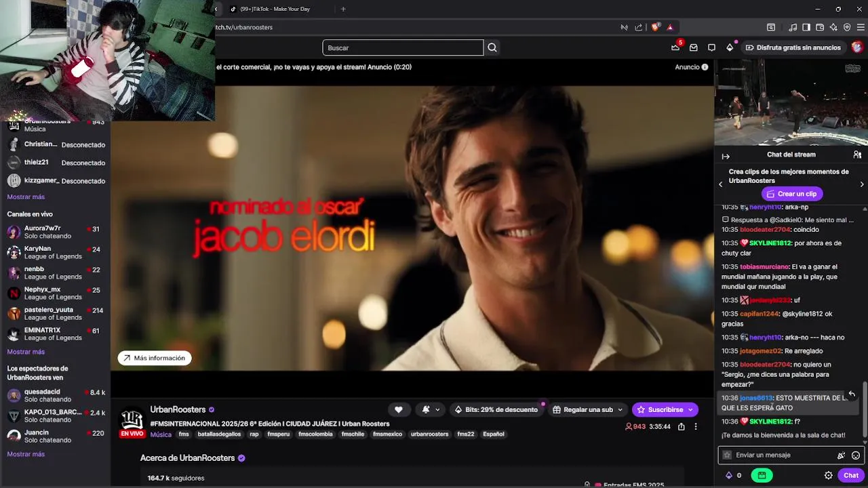
Task: Open Brave hamburger main menu
Action: pyautogui.click(x=861, y=27)
